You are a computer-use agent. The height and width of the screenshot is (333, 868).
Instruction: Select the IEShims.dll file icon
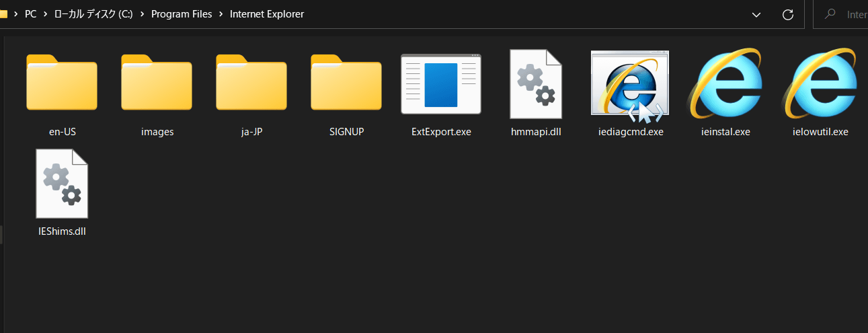tap(62, 184)
